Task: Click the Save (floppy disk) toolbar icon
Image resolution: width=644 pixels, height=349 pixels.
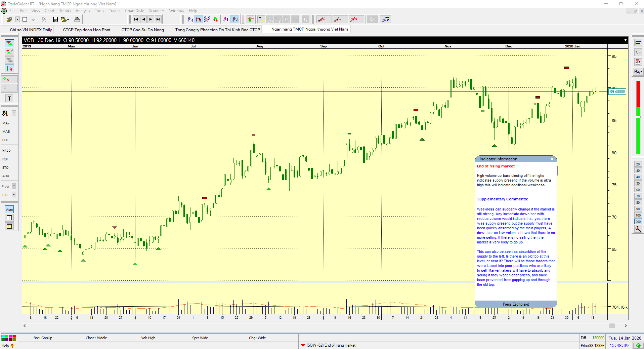Action: coord(55,20)
